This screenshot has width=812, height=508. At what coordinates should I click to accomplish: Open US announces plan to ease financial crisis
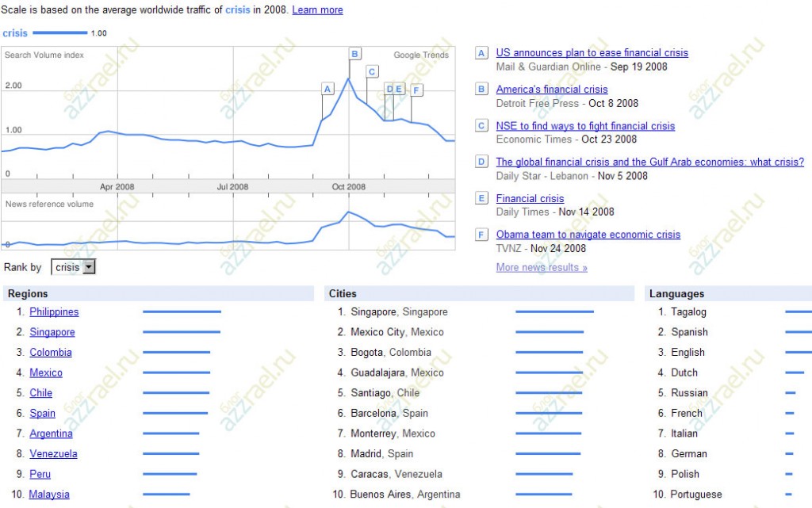(x=592, y=53)
